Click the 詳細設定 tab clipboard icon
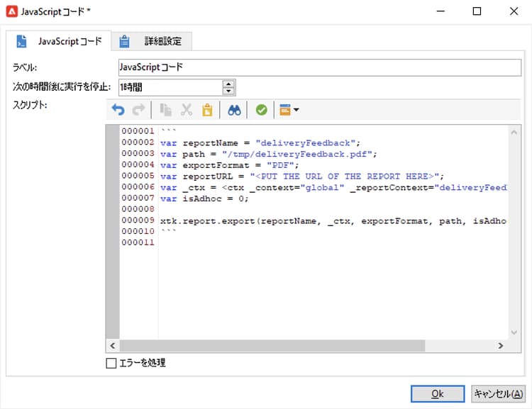 tap(124, 41)
